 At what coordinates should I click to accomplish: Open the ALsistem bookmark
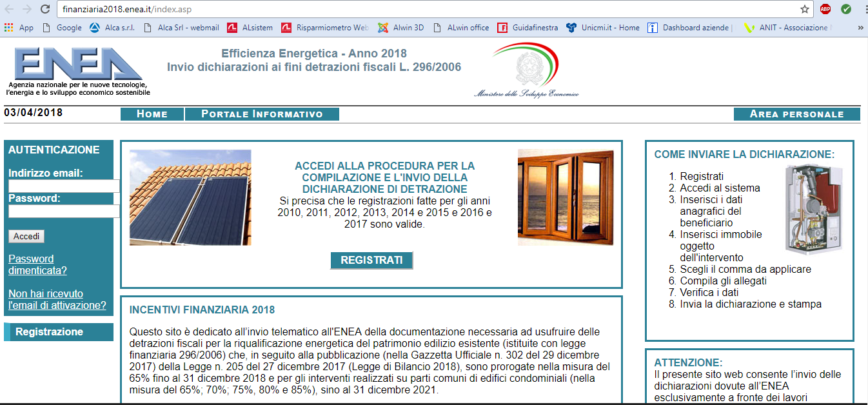tap(250, 28)
